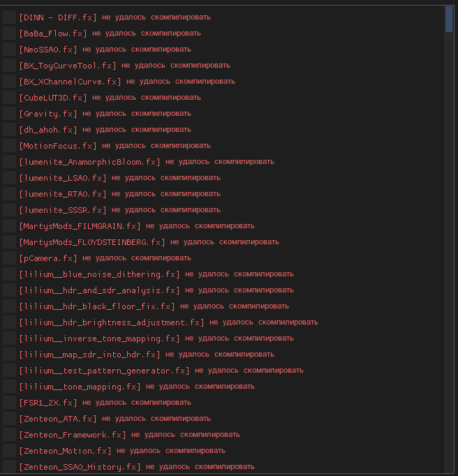Select the [DINN - DIFF.fx] entry text
The width and height of the screenshot is (458, 476).
pos(114,17)
